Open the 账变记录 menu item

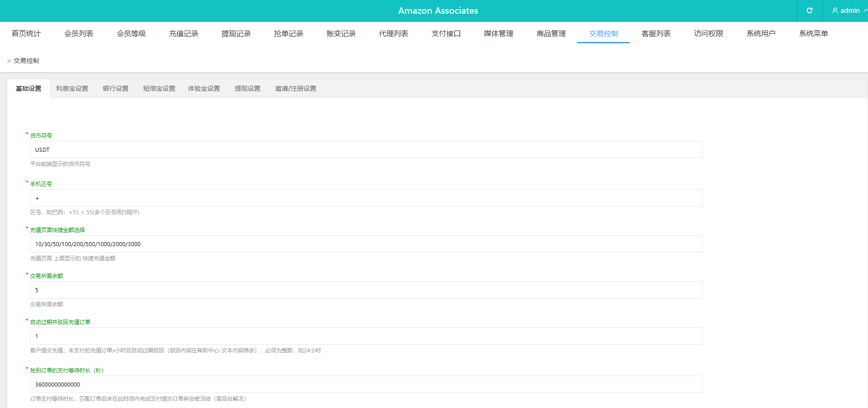point(341,33)
